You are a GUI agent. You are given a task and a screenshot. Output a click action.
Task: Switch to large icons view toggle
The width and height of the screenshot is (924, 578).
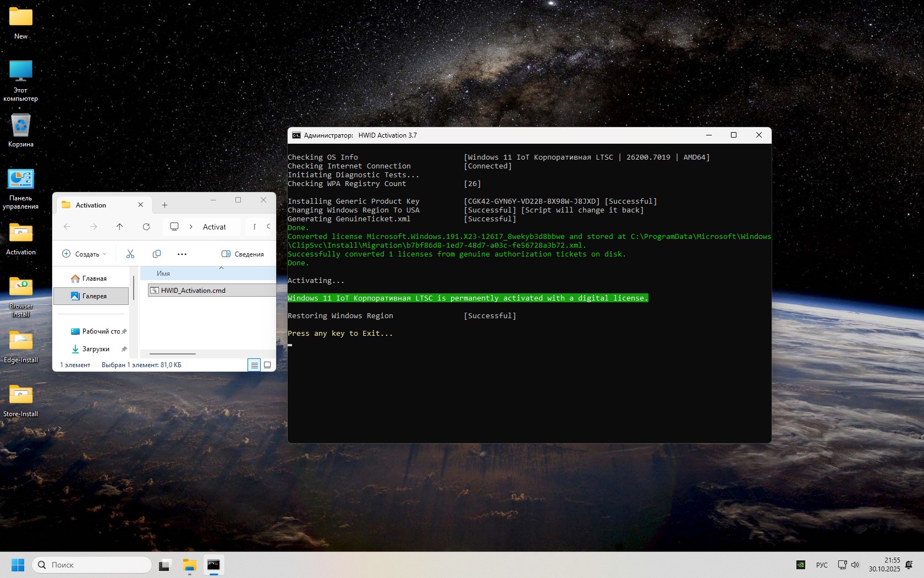(x=267, y=365)
